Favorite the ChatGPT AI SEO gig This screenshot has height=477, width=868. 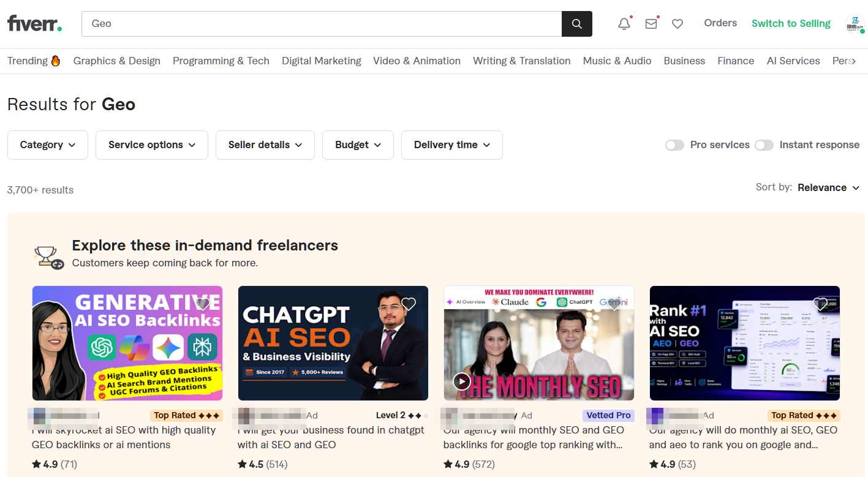pos(409,304)
